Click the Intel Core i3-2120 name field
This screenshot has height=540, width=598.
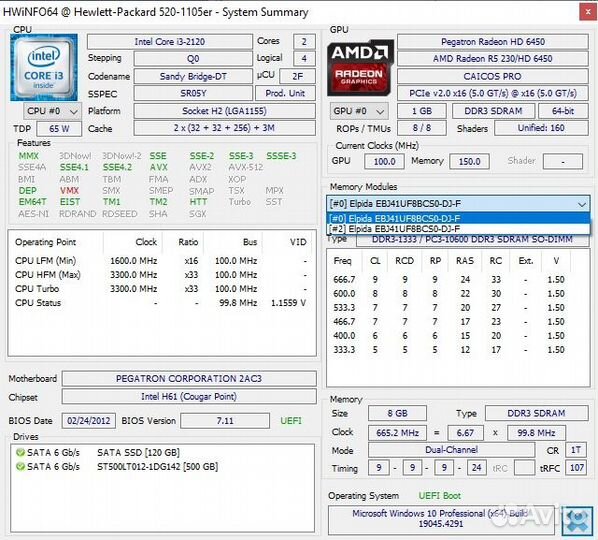170,42
